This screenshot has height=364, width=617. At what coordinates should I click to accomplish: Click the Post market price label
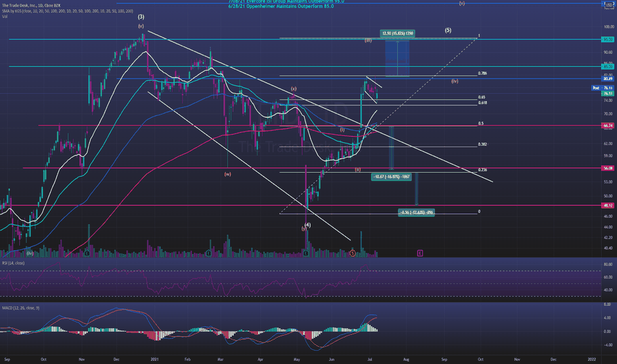coord(603,88)
